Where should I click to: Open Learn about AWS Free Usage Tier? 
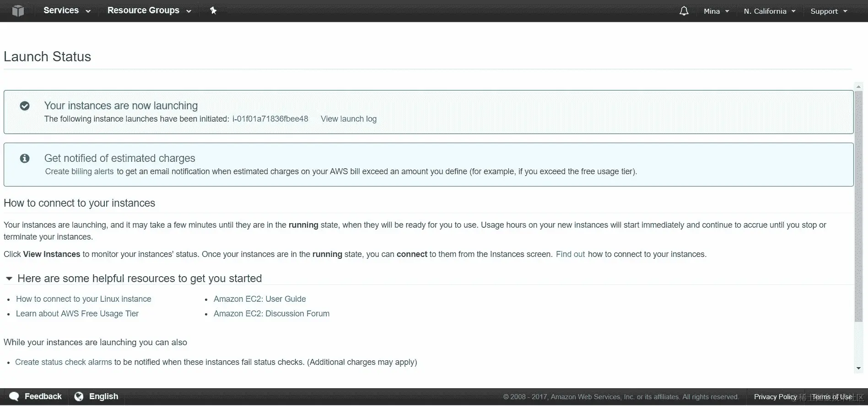point(77,314)
